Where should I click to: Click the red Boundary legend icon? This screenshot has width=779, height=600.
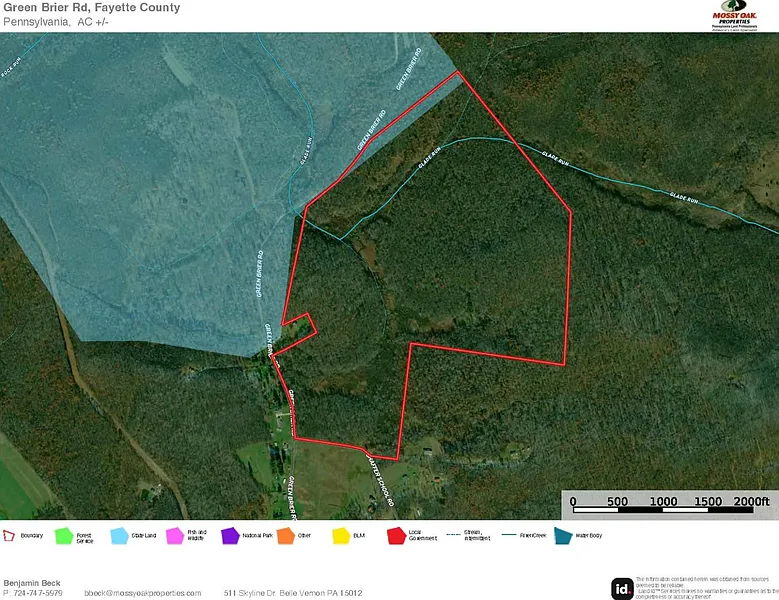point(10,535)
